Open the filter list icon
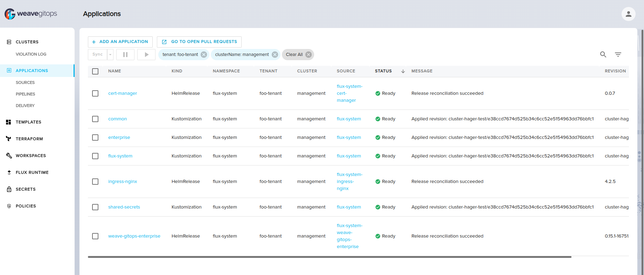This screenshot has width=644, height=275. tap(618, 55)
